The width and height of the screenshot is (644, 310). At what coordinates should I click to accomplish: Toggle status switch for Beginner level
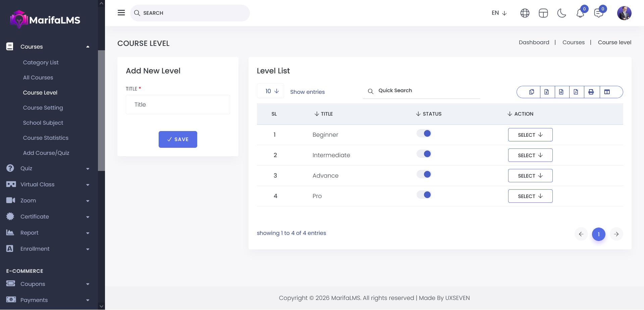click(424, 133)
